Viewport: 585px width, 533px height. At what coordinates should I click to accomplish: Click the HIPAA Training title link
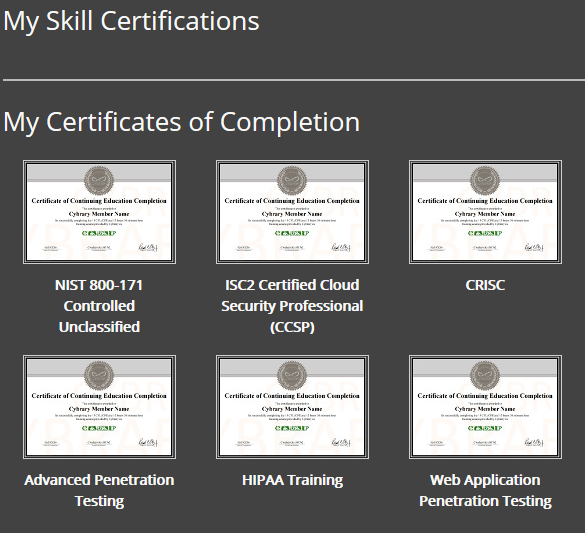click(x=292, y=480)
